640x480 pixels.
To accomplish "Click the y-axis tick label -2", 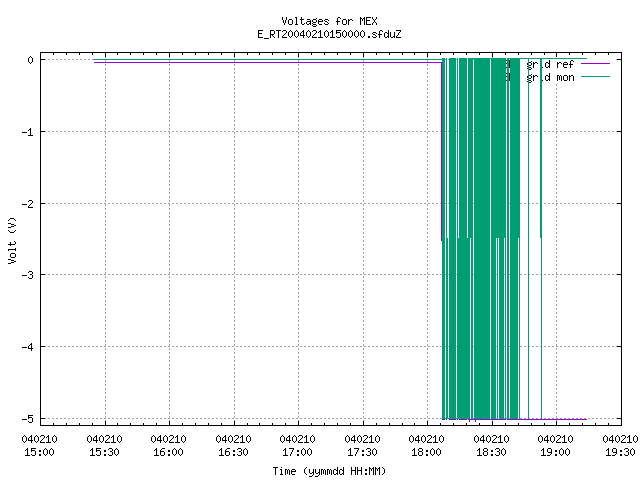I will coord(27,204).
